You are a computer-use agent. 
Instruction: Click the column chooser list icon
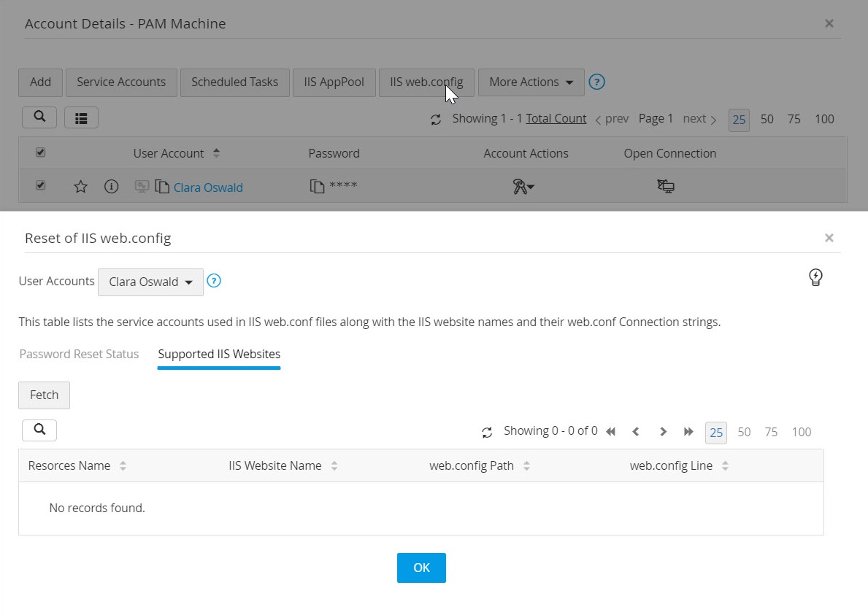pos(81,117)
